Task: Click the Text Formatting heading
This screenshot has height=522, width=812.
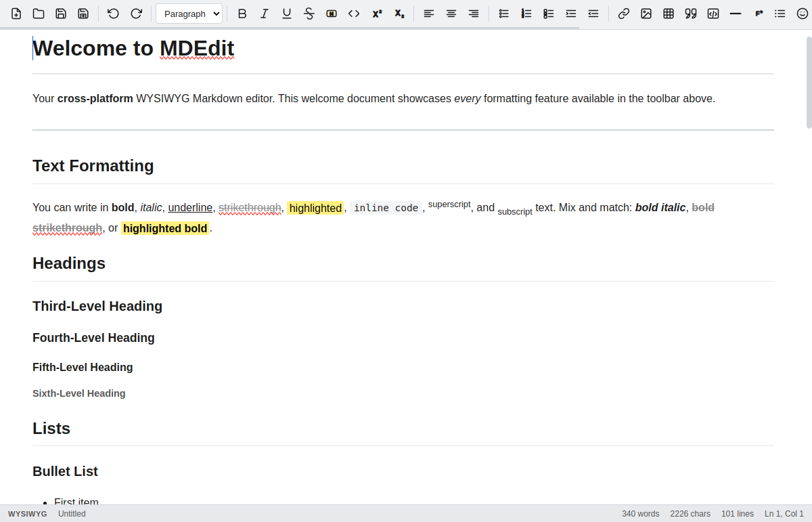Action: pos(93,166)
